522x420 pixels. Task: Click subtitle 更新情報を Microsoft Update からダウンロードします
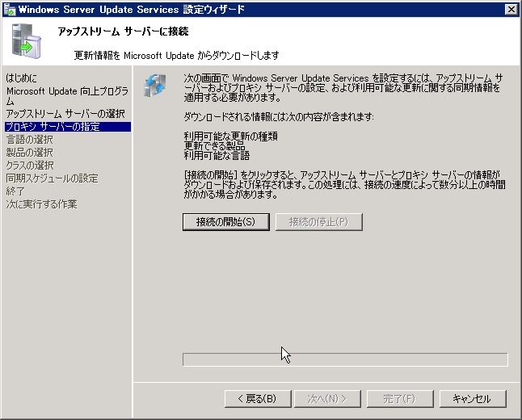point(176,55)
